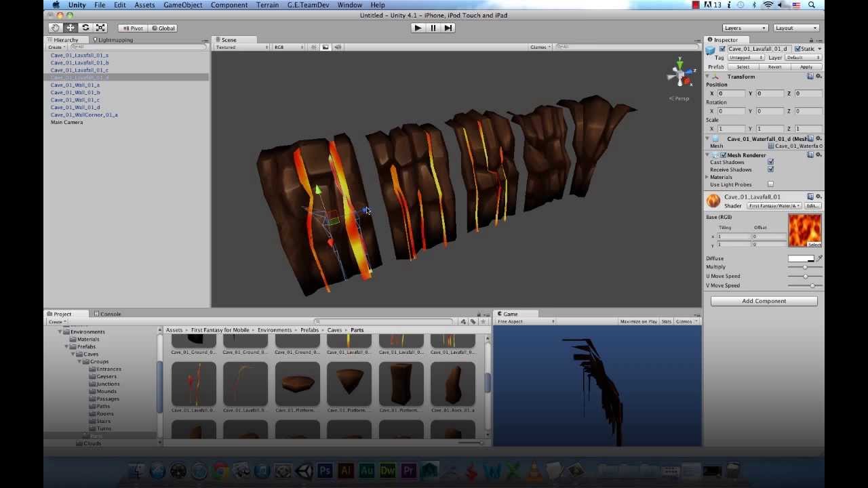Toggle the Cast Shadows checkbox

point(770,163)
